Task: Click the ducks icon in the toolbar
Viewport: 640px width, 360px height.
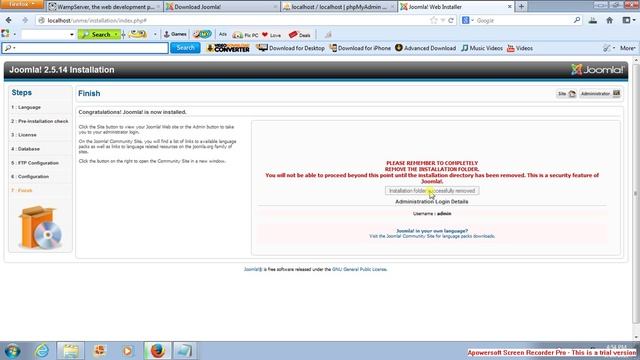Action: (137, 34)
